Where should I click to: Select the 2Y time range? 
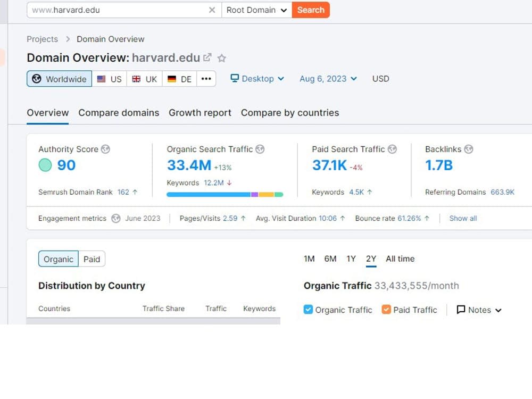(x=371, y=259)
